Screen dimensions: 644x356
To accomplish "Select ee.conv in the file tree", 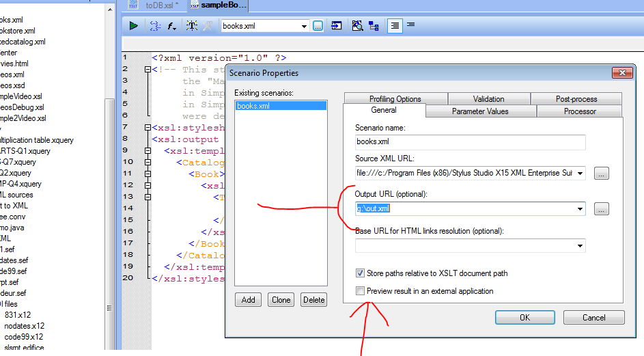I will [13, 217].
